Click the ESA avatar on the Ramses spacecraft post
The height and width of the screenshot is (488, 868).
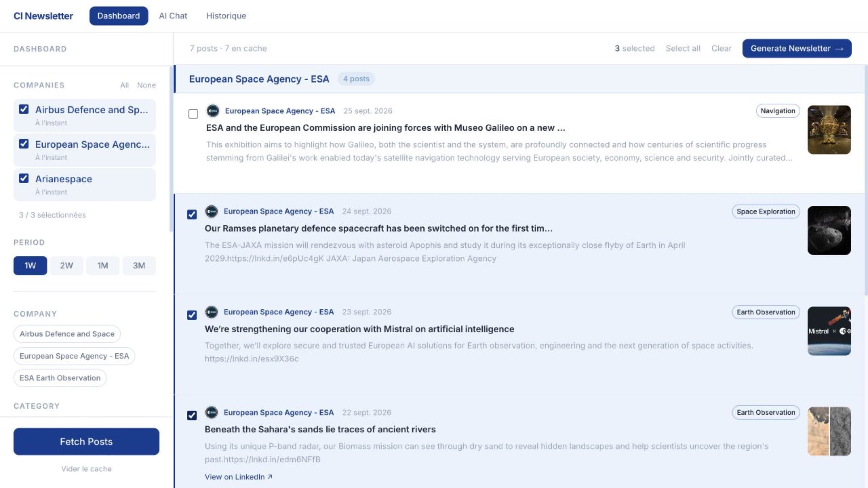[212, 211]
